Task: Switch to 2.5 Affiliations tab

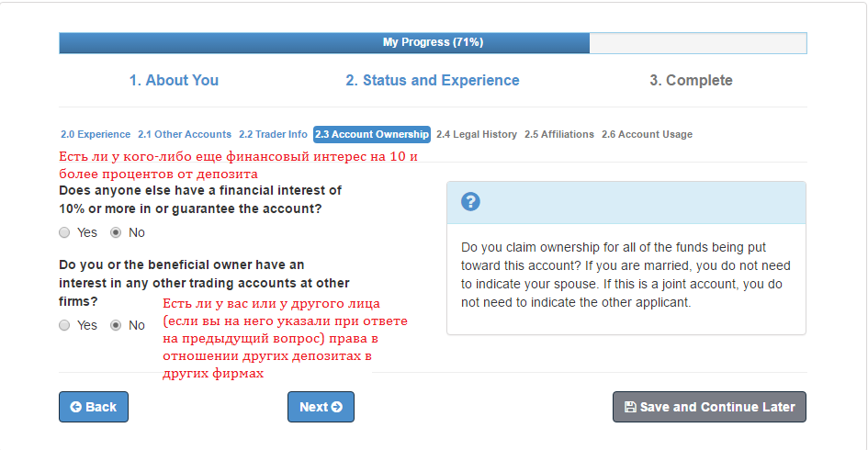Action: (559, 134)
